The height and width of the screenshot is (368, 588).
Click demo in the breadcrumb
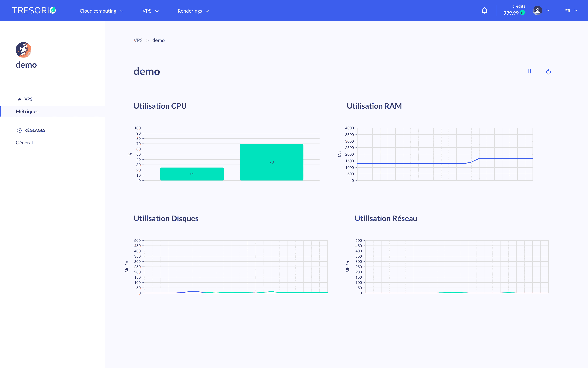click(158, 40)
